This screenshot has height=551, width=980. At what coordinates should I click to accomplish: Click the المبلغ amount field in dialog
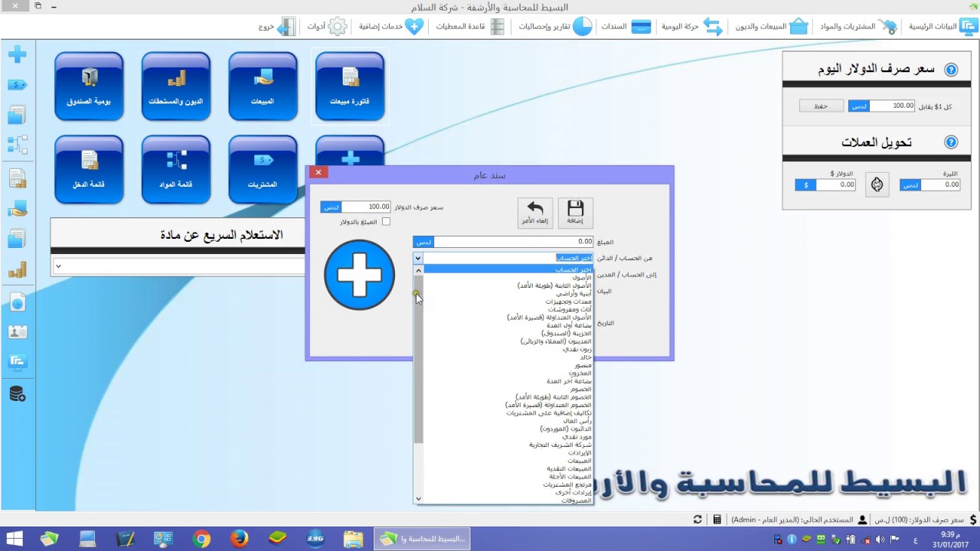pyautogui.click(x=513, y=242)
